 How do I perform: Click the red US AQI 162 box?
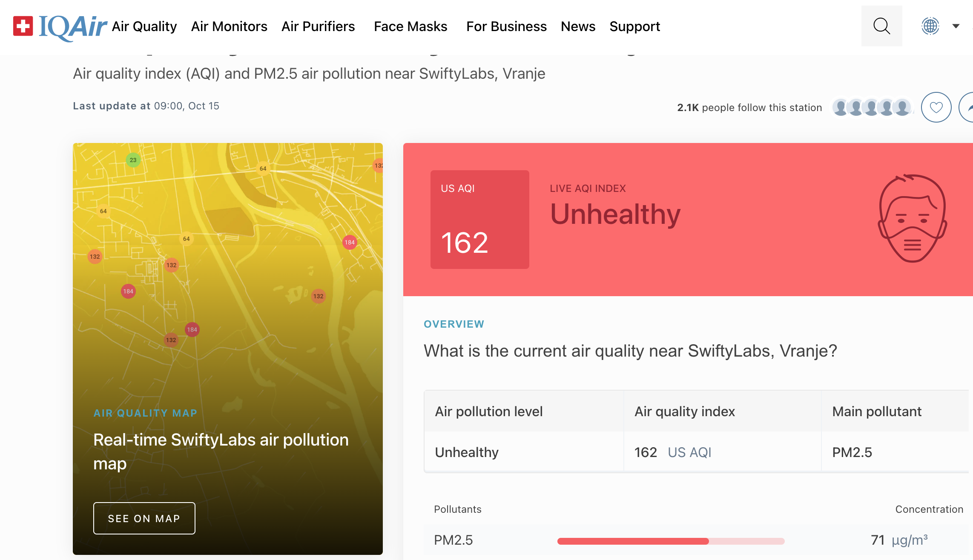(479, 220)
